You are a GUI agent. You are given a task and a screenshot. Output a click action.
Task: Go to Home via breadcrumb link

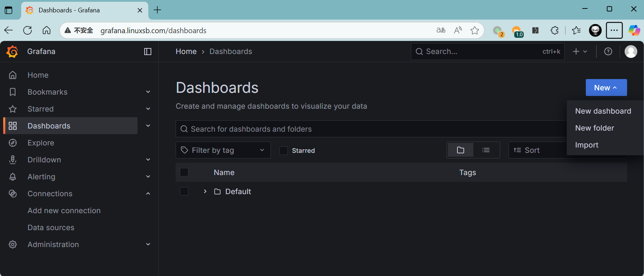(x=186, y=52)
